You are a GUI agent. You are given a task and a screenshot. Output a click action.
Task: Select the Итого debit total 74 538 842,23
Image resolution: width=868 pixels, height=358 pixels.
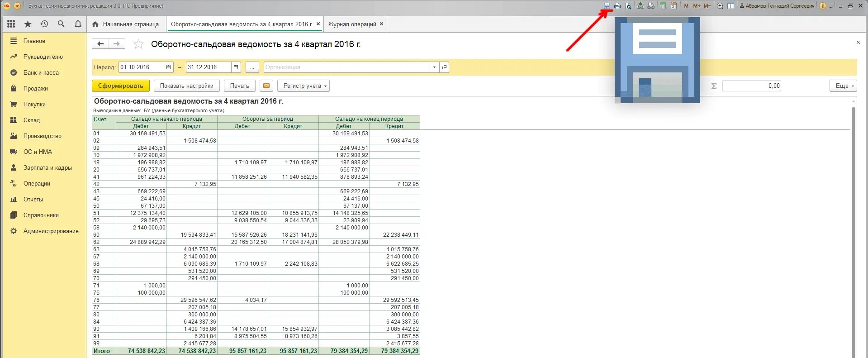pyautogui.click(x=142, y=351)
